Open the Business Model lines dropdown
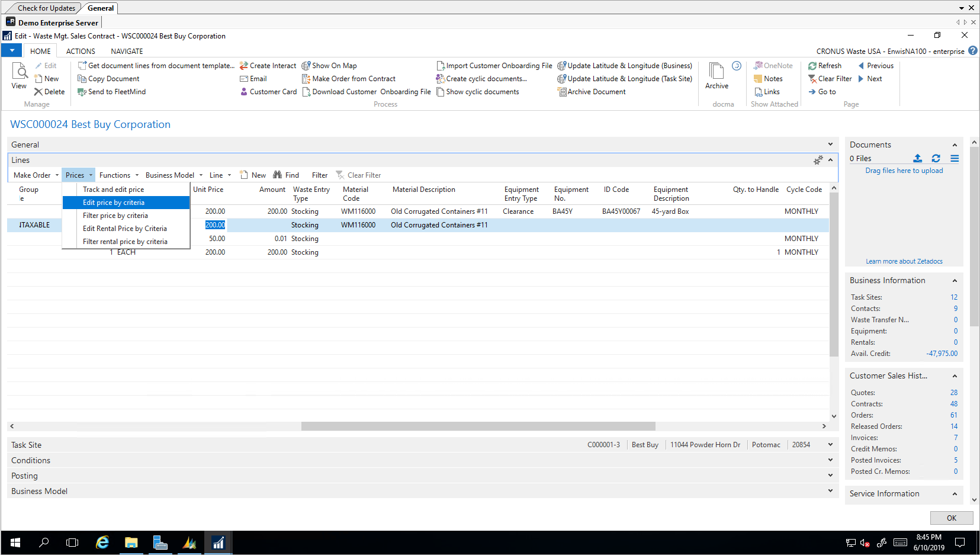Image resolution: width=980 pixels, height=555 pixels. click(x=174, y=175)
